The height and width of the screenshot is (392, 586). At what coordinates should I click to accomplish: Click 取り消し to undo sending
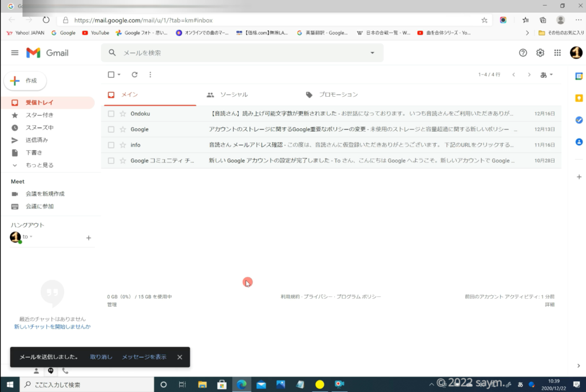click(x=101, y=357)
